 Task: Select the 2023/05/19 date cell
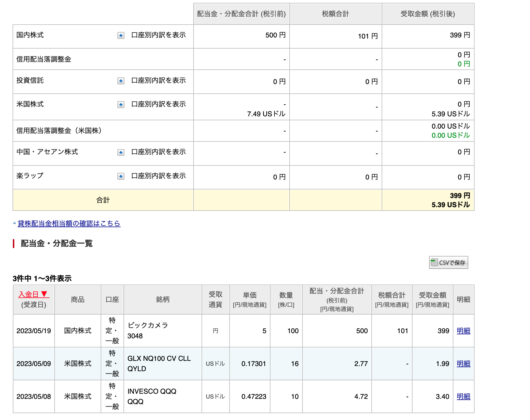(x=34, y=331)
